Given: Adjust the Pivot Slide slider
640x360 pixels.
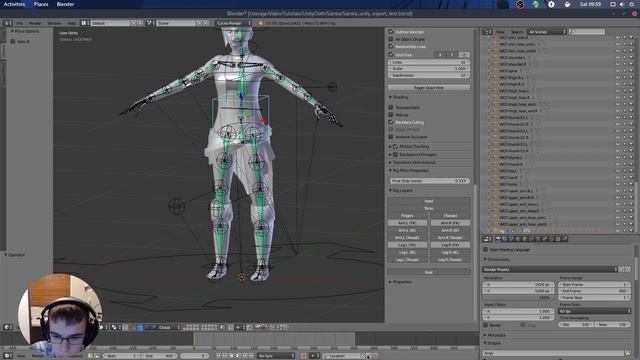Looking at the screenshot, I should coord(429,180).
